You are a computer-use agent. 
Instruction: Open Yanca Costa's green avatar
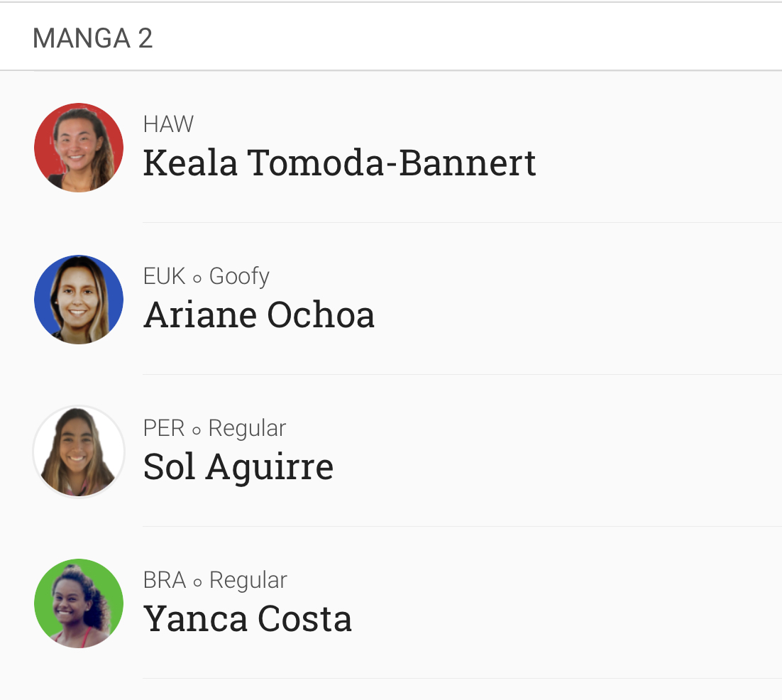pyautogui.click(x=79, y=603)
